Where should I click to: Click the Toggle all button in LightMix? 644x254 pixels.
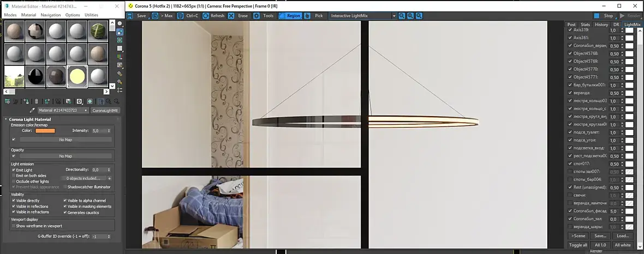coord(578,245)
